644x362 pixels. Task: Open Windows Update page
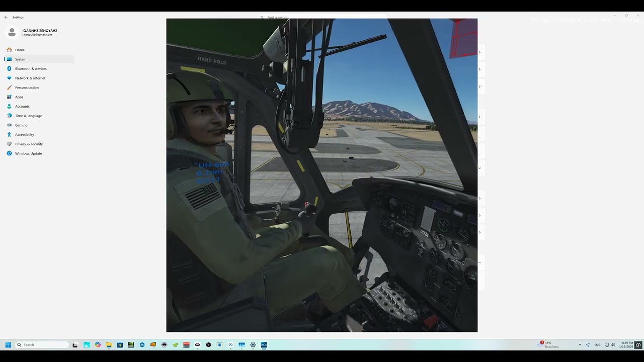coord(39,153)
